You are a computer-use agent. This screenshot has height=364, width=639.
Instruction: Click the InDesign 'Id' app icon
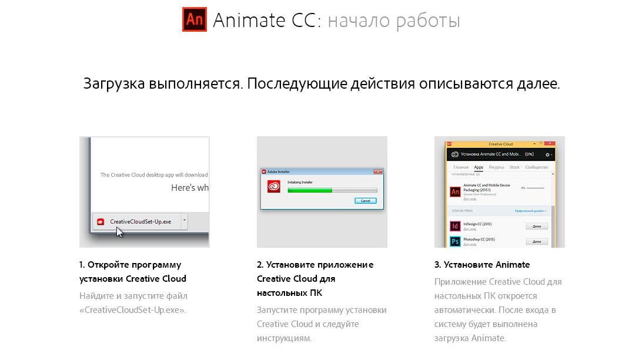[455, 226]
